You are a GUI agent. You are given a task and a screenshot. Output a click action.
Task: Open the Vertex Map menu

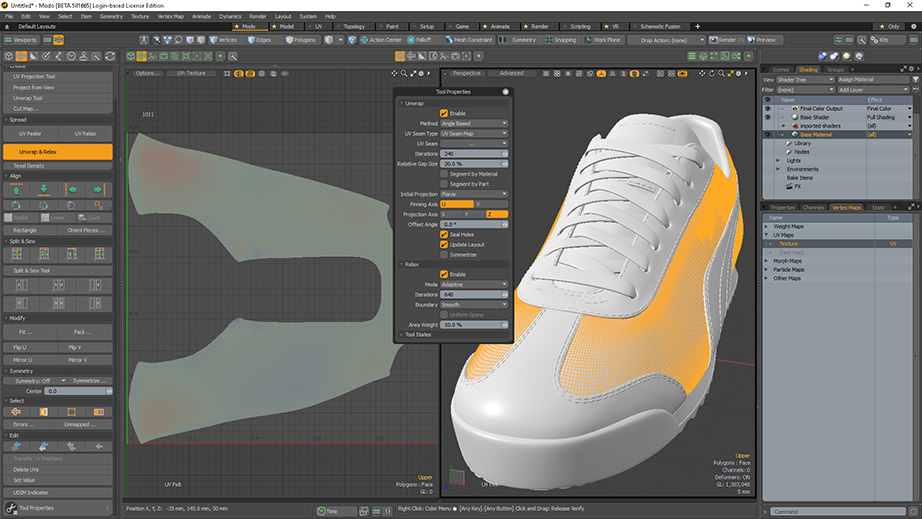pyautogui.click(x=171, y=16)
